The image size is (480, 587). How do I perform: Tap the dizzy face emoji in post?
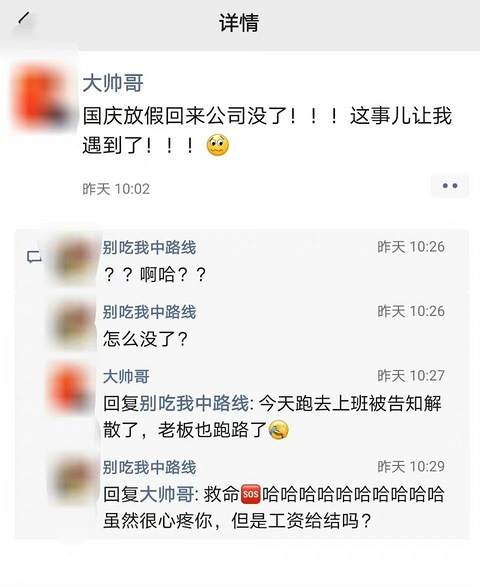(x=218, y=145)
